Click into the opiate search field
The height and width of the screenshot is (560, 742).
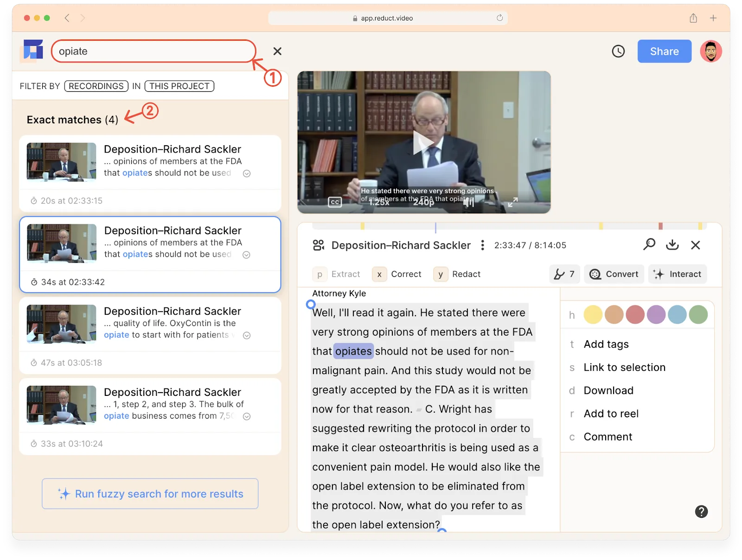154,51
